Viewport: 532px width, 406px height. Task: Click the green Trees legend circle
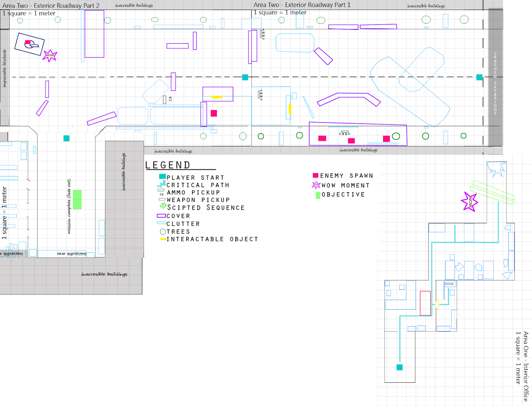[x=163, y=232]
